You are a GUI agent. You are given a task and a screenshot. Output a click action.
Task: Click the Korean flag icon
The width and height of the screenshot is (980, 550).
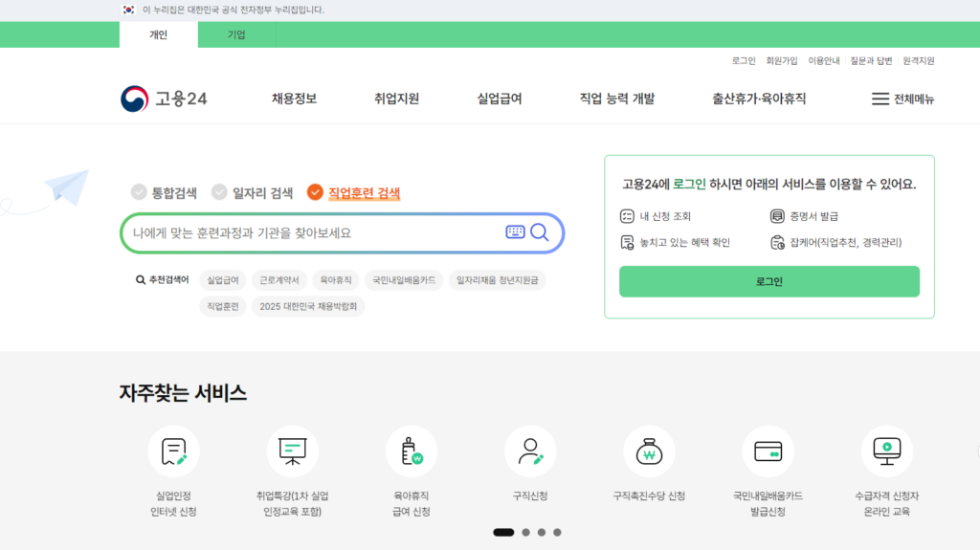pyautogui.click(x=128, y=10)
